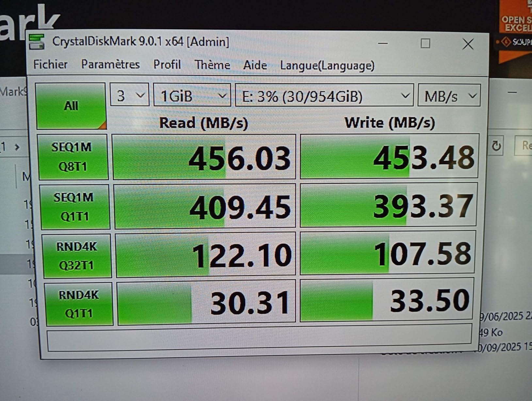Start all benchmarks with the All button
Image resolution: width=532 pixels, height=401 pixels.
(71, 106)
